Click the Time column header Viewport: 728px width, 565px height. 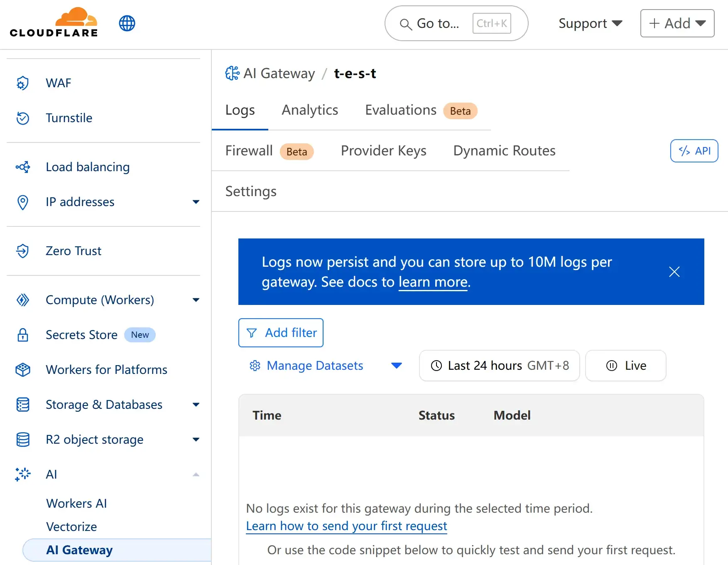(267, 415)
